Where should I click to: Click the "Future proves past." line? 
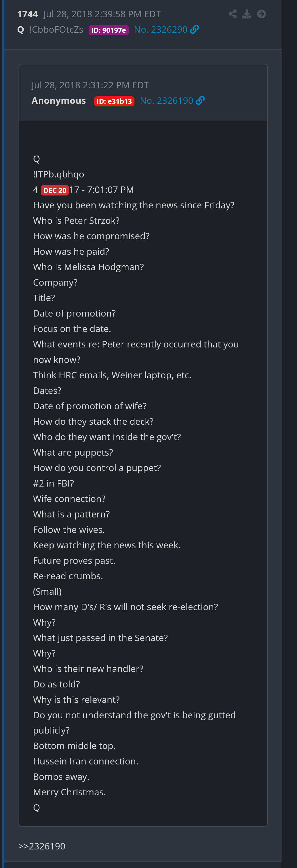click(x=74, y=560)
